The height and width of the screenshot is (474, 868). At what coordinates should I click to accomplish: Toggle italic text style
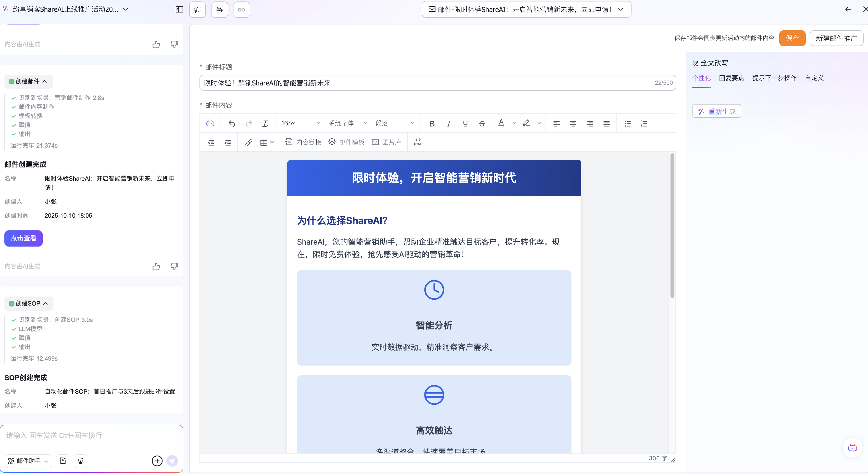click(x=448, y=124)
